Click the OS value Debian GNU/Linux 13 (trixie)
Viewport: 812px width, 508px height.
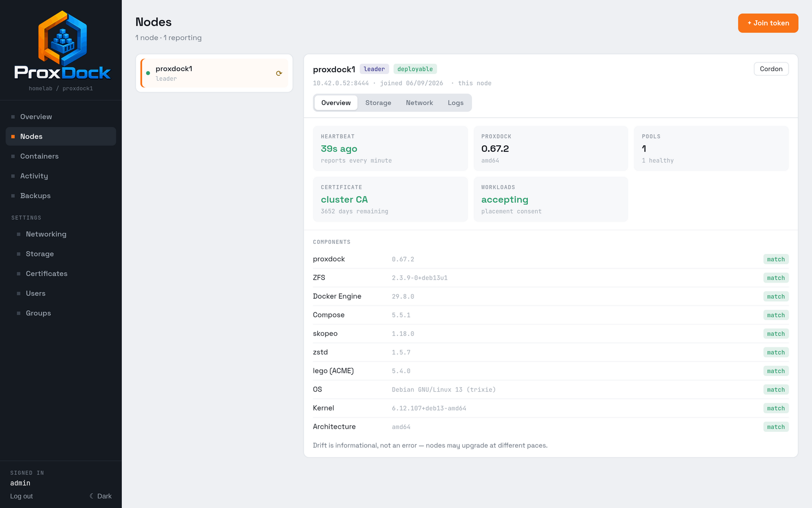pos(444,390)
